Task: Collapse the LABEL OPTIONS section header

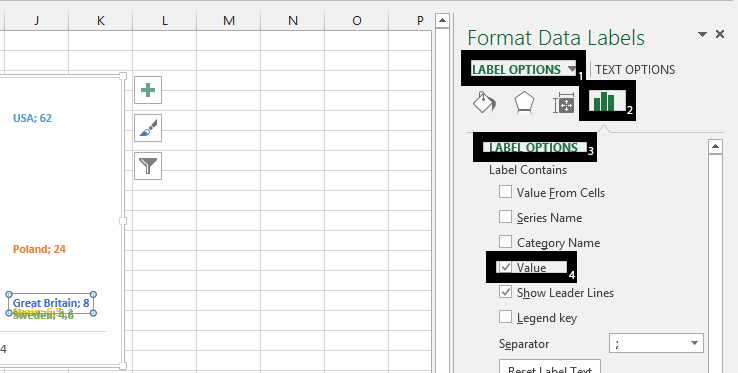Action: pyautogui.click(x=533, y=147)
